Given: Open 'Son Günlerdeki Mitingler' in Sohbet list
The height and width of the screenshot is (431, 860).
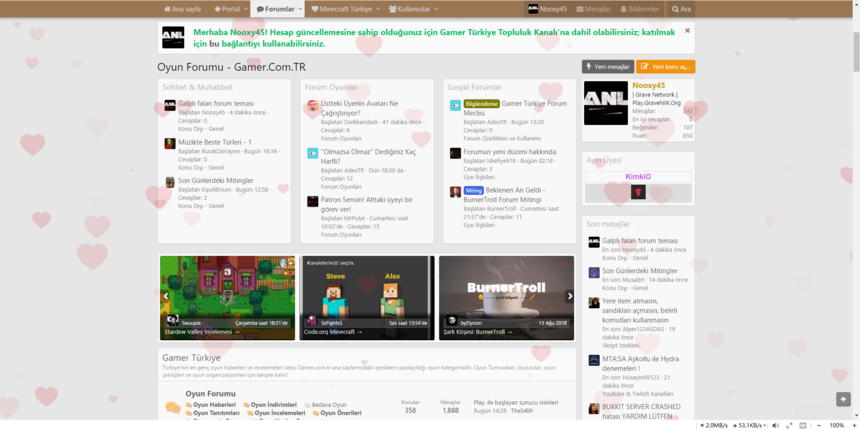Looking at the screenshot, I should tap(216, 180).
